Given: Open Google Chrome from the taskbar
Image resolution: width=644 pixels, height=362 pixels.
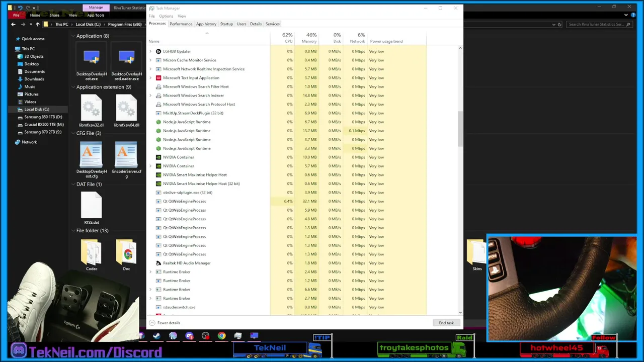Looking at the screenshot, I should point(221,336).
